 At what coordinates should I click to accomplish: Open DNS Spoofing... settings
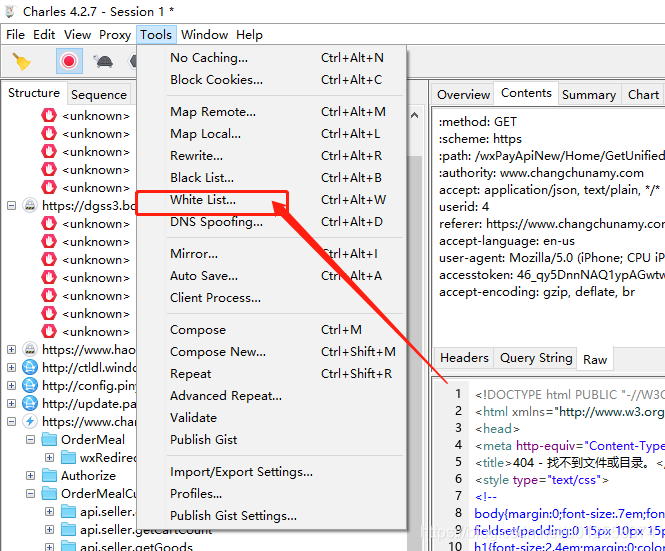point(271,222)
